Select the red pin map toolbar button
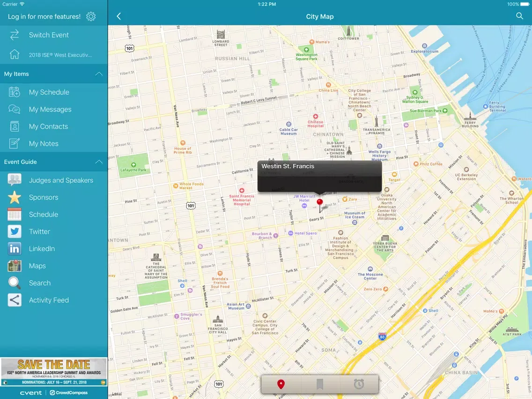Viewport: 532px width, 399px height. click(x=281, y=384)
